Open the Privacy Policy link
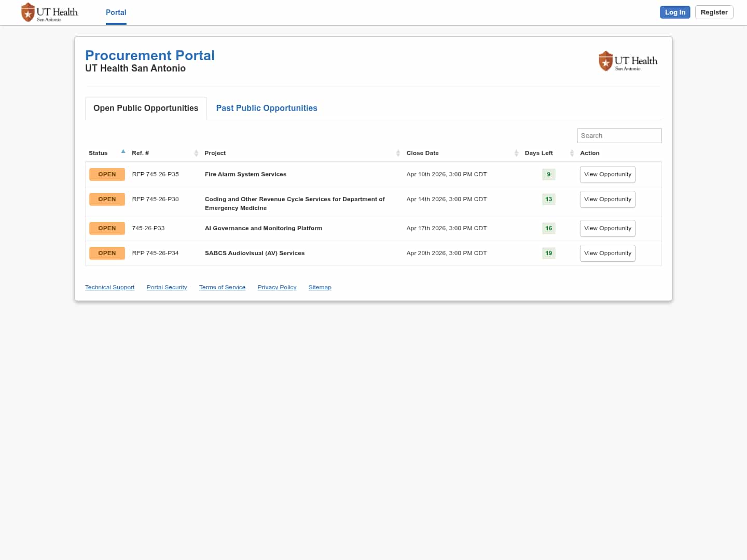 tap(276, 287)
